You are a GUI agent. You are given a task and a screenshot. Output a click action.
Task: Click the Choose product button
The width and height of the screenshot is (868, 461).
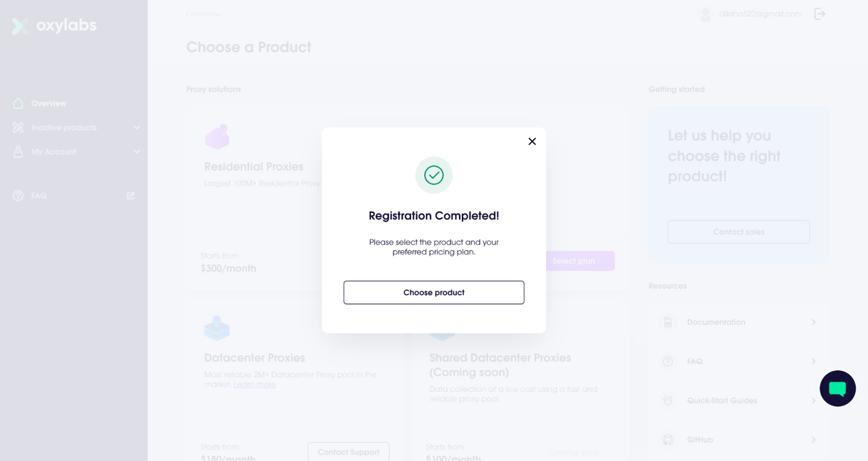coord(433,292)
